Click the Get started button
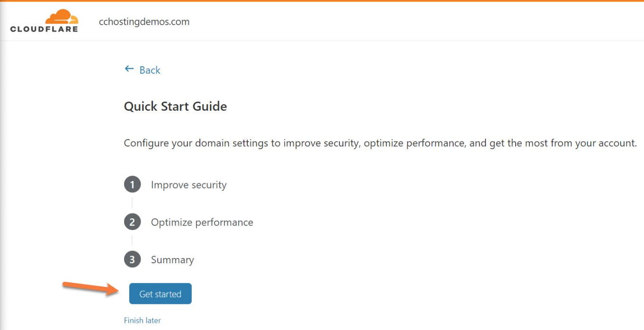This screenshot has width=644, height=330. click(160, 294)
